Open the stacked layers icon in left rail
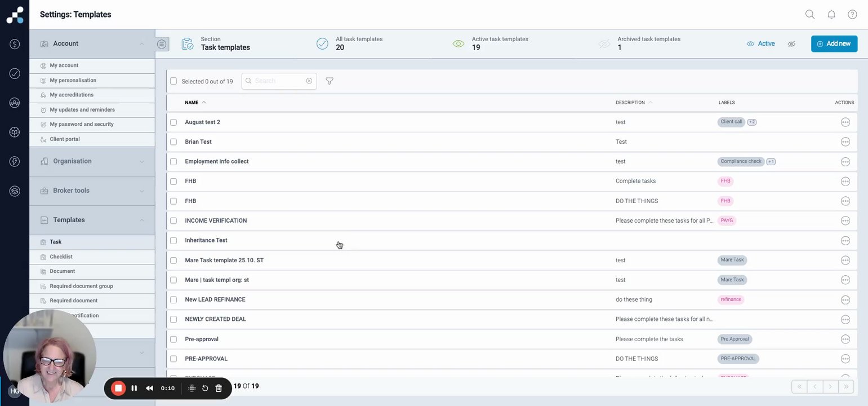The width and height of the screenshot is (868, 406). (x=15, y=191)
